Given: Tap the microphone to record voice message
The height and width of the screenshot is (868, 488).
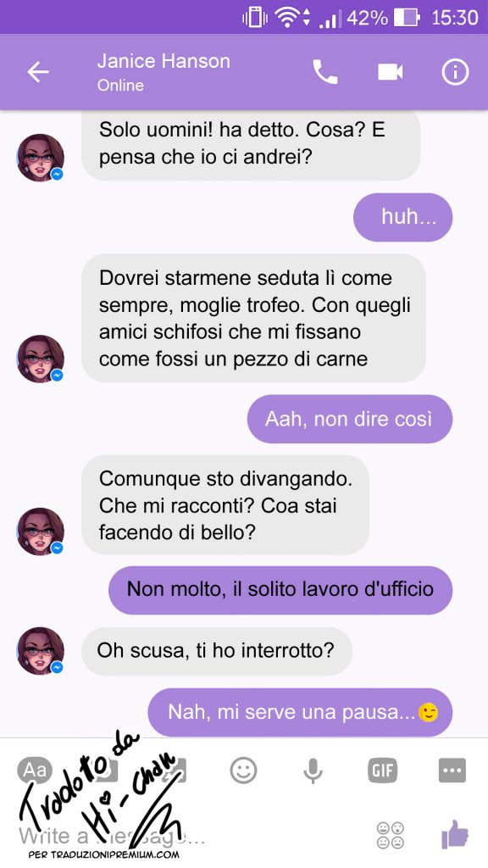Looking at the screenshot, I should coord(313,770).
